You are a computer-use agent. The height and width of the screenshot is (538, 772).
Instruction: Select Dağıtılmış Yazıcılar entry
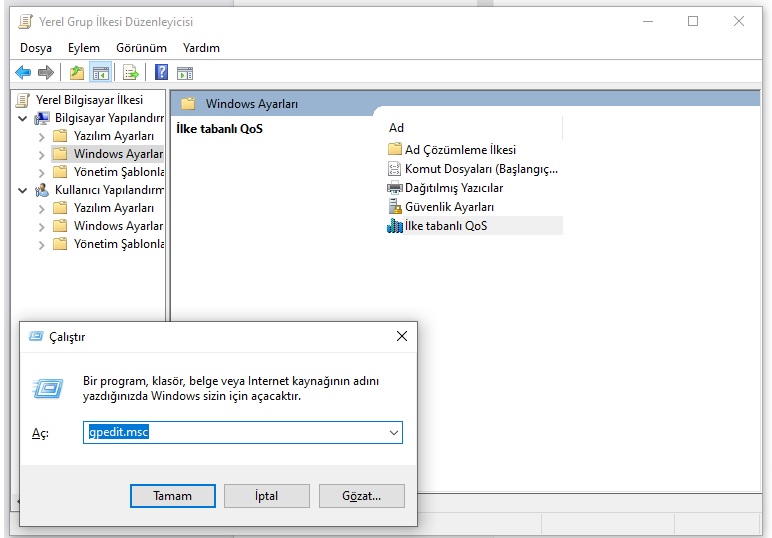(453, 188)
